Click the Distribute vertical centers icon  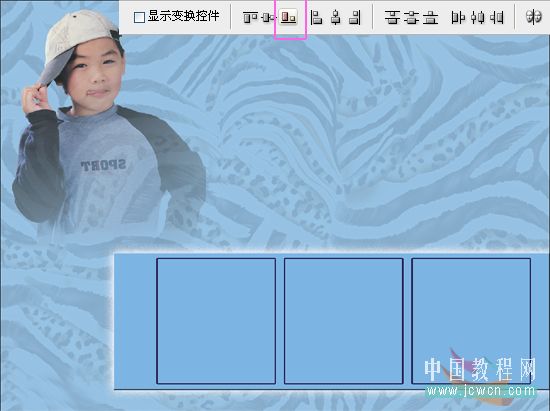coord(411,17)
